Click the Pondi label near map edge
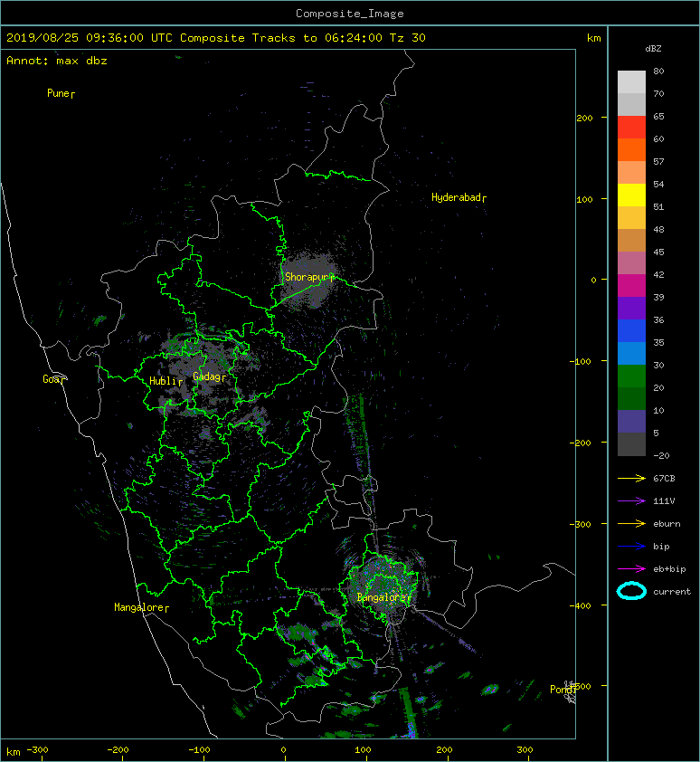700x762 pixels. click(x=562, y=689)
